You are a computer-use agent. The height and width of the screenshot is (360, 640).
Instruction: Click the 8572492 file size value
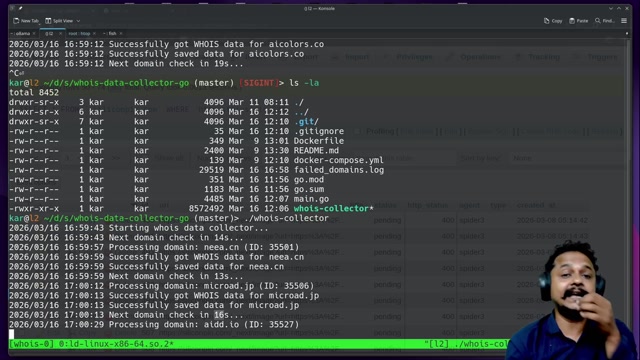pos(206,209)
